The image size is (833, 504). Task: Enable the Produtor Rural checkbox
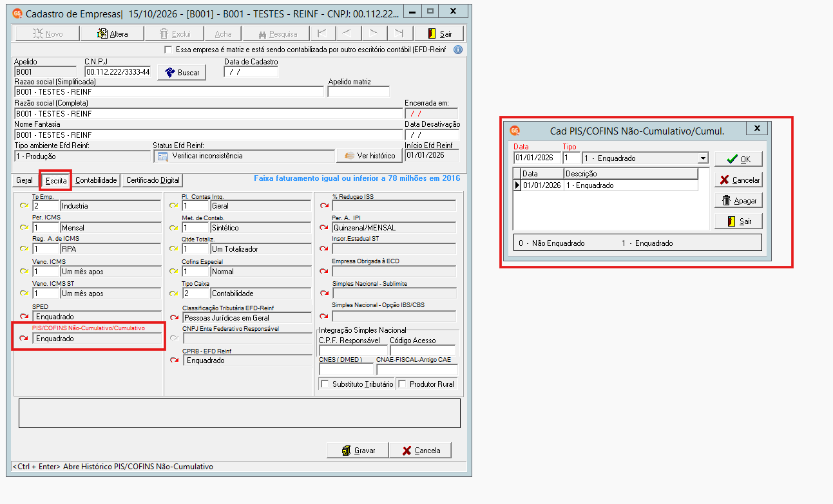point(402,384)
